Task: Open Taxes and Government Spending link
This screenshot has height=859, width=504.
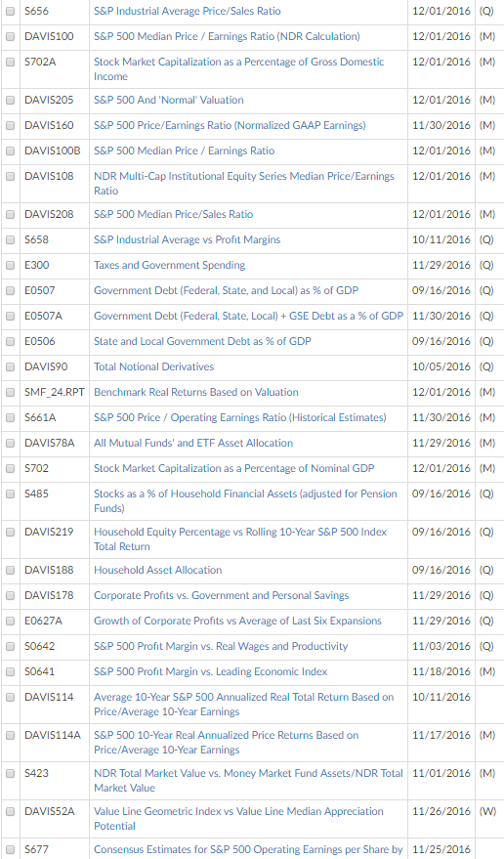Action: coord(169,265)
